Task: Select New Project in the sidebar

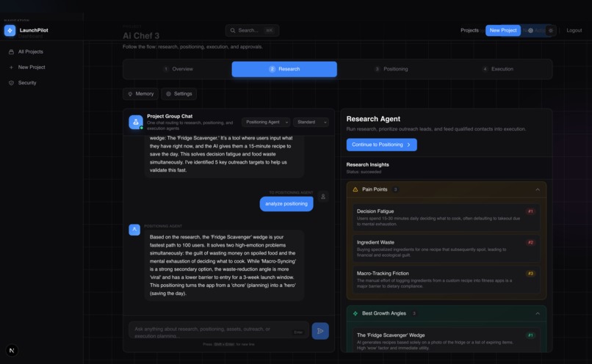Action: point(32,67)
